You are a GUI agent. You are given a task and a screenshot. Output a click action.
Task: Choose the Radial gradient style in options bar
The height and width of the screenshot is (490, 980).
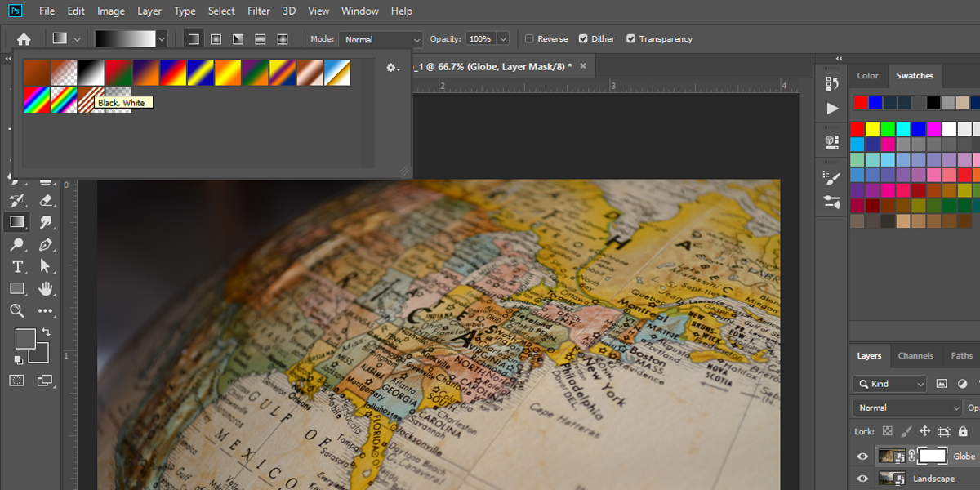pyautogui.click(x=216, y=38)
